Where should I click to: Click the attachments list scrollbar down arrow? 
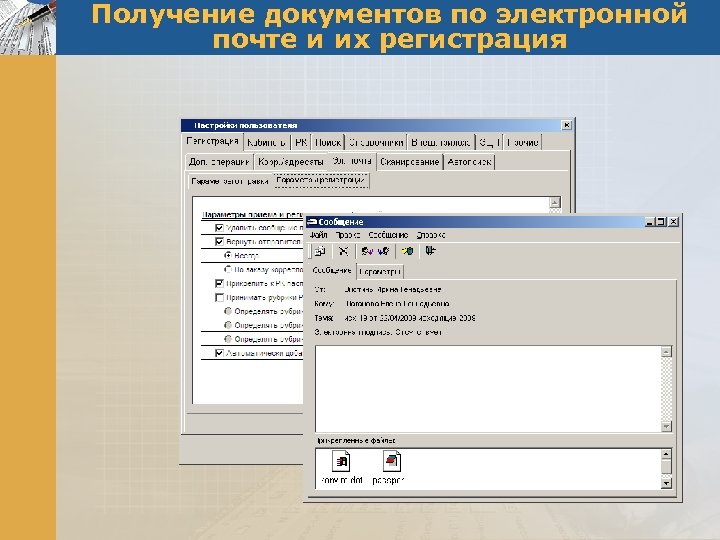(x=666, y=483)
